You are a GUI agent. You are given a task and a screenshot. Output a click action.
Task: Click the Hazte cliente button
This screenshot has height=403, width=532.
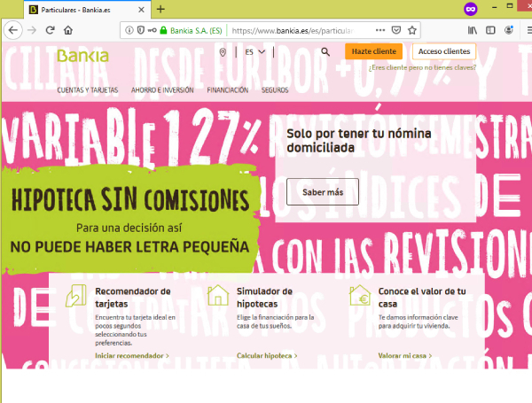coord(373,52)
